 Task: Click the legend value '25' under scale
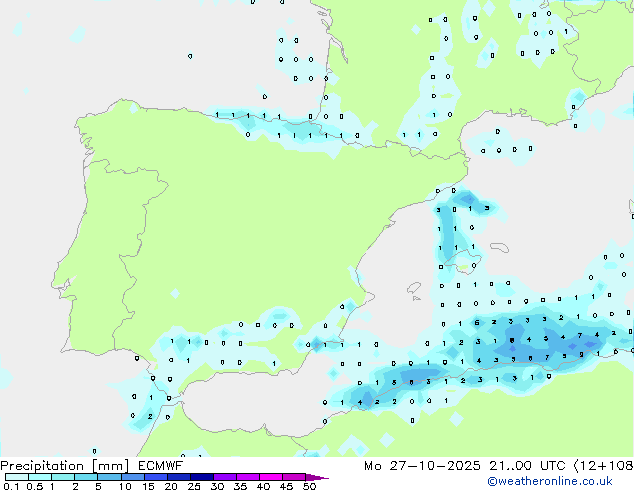click(194, 486)
